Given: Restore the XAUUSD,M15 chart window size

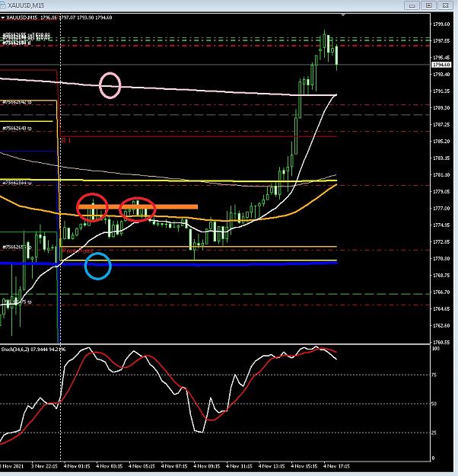Looking at the screenshot, I should pos(428,5).
